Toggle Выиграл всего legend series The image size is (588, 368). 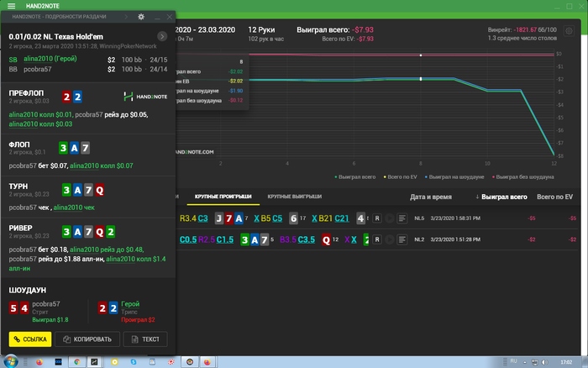coord(355,177)
